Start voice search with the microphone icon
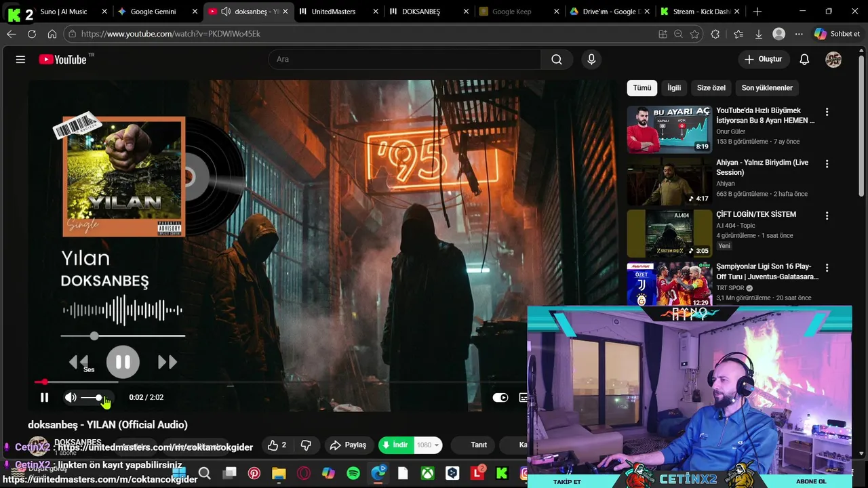 click(x=591, y=60)
